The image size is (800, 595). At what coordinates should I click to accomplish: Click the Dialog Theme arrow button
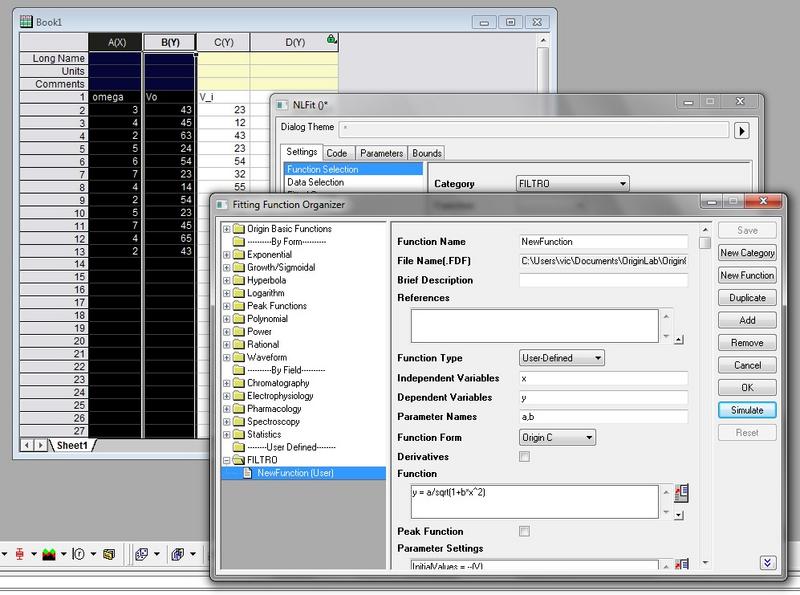pos(743,130)
